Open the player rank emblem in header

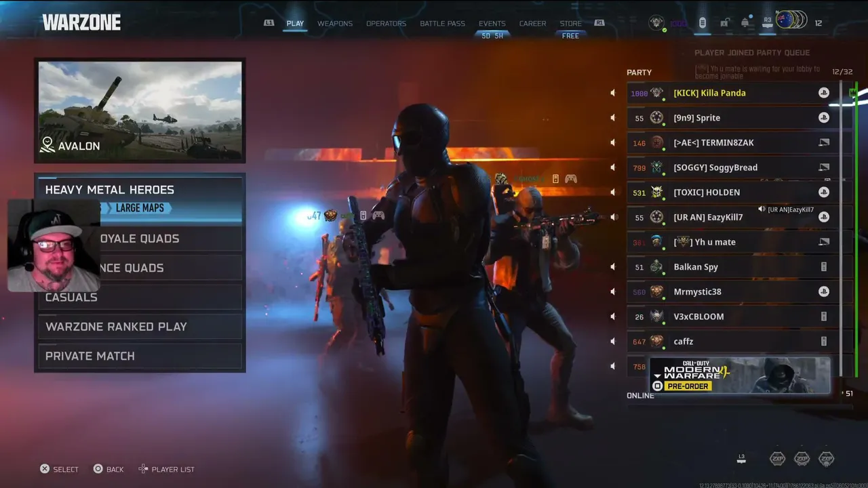(656, 23)
